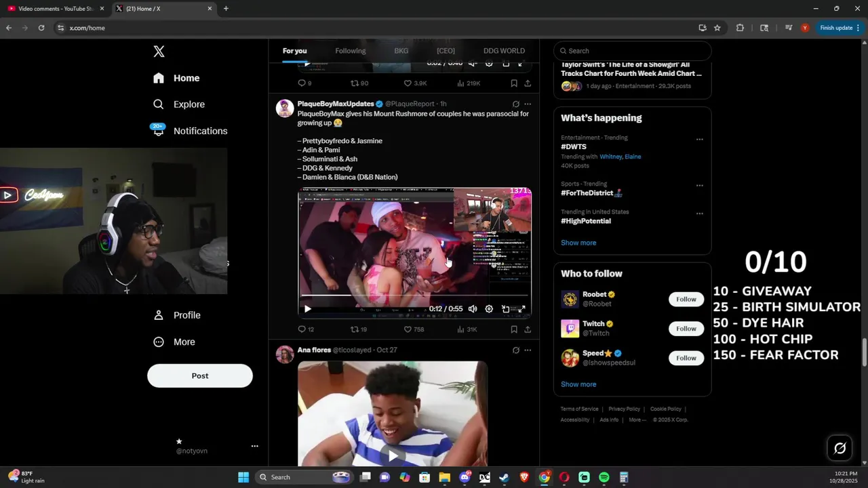Image resolution: width=868 pixels, height=488 pixels.
Task: Click Grok icon on PlaqueBoyMaxUpdates post
Action: pos(516,104)
